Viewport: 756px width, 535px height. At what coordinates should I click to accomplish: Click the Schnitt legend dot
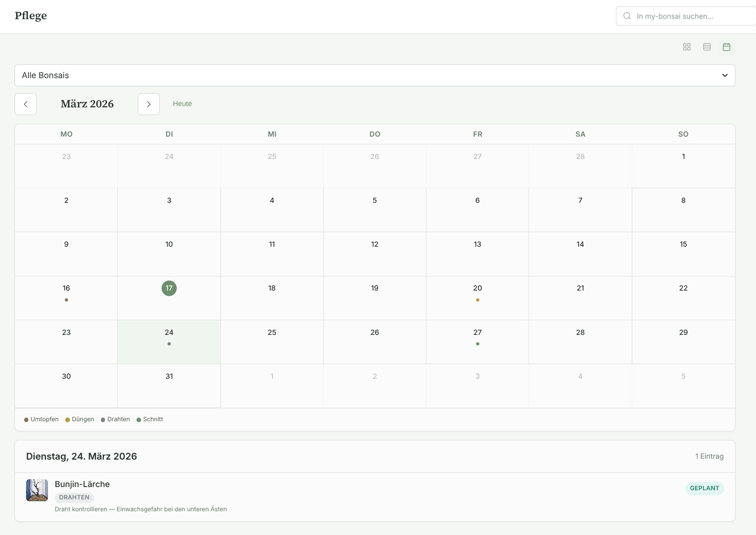point(139,419)
